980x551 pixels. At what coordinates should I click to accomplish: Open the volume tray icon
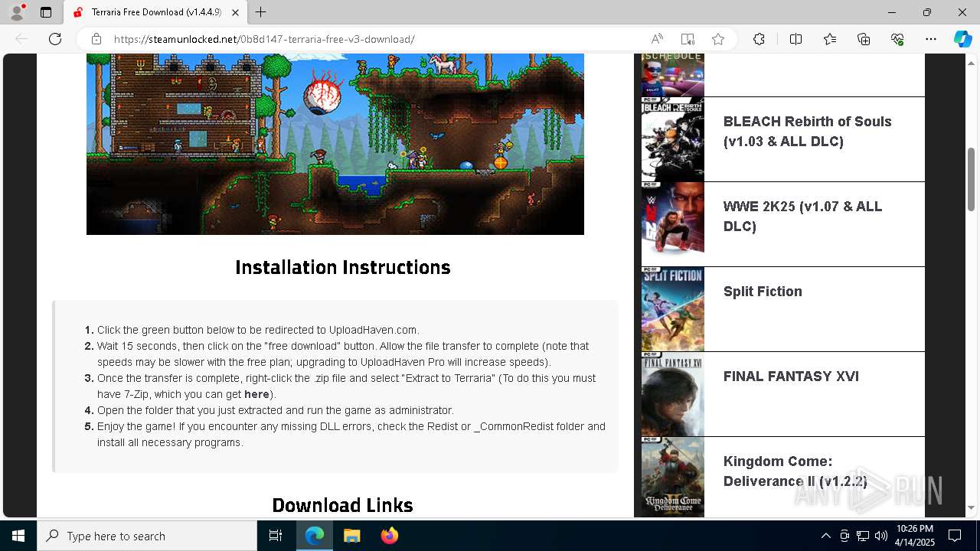[881, 536]
